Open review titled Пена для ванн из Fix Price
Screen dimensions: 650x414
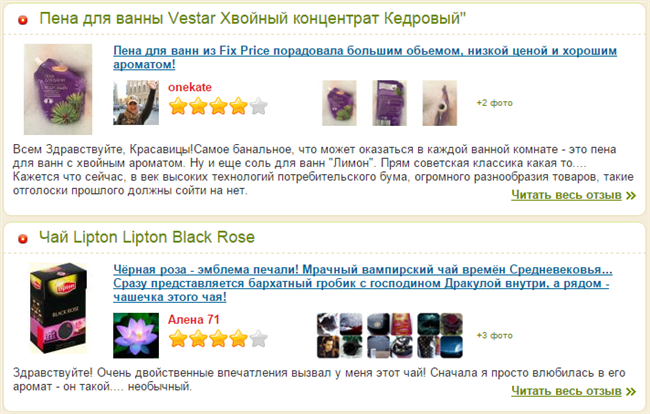coord(365,57)
